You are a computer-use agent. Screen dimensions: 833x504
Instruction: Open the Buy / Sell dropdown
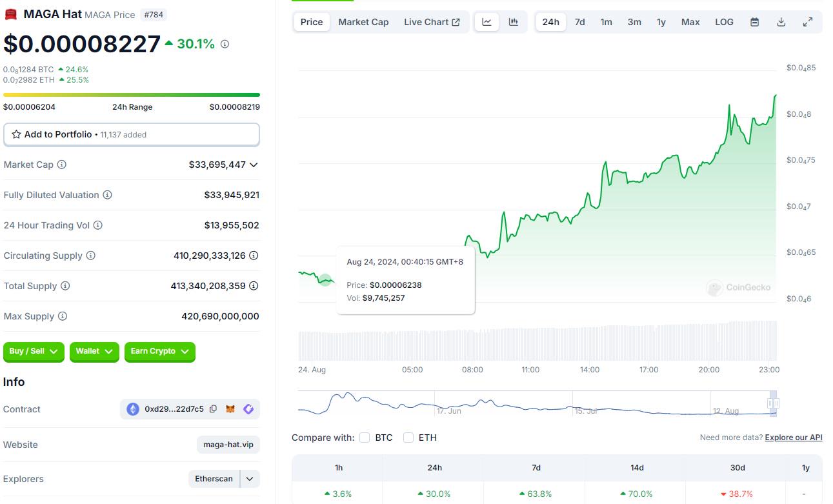[34, 352]
